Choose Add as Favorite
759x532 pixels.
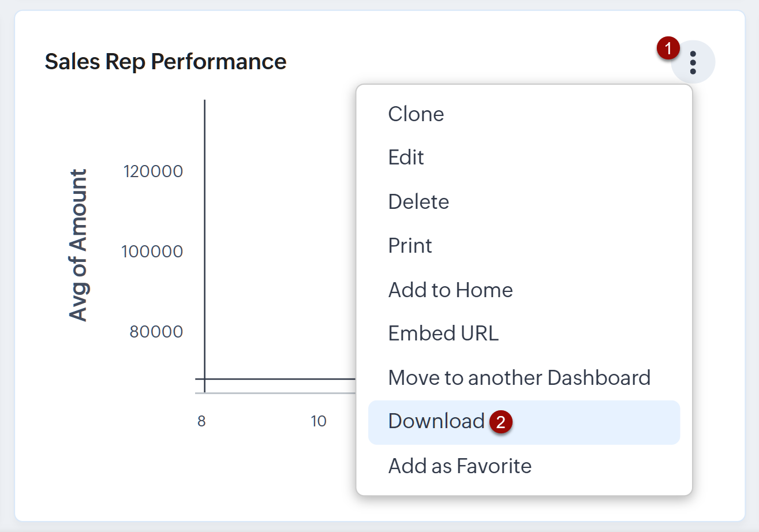click(460, 466)
